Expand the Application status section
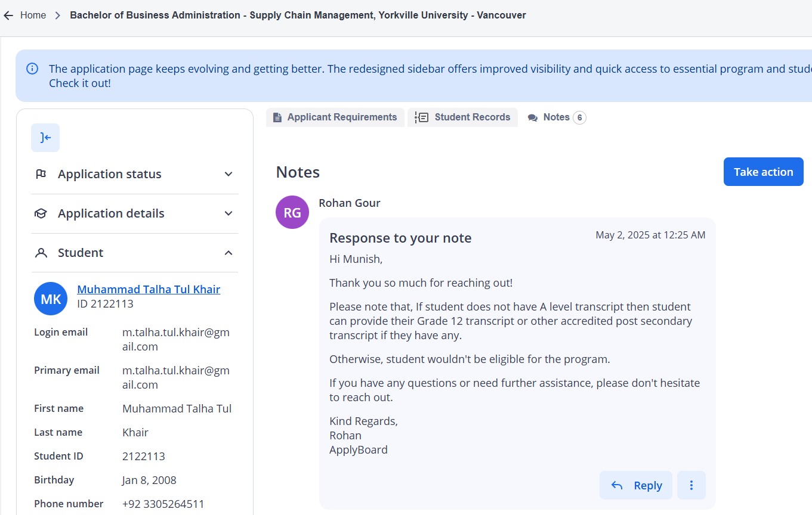812x515 pixels. [228, 174]
